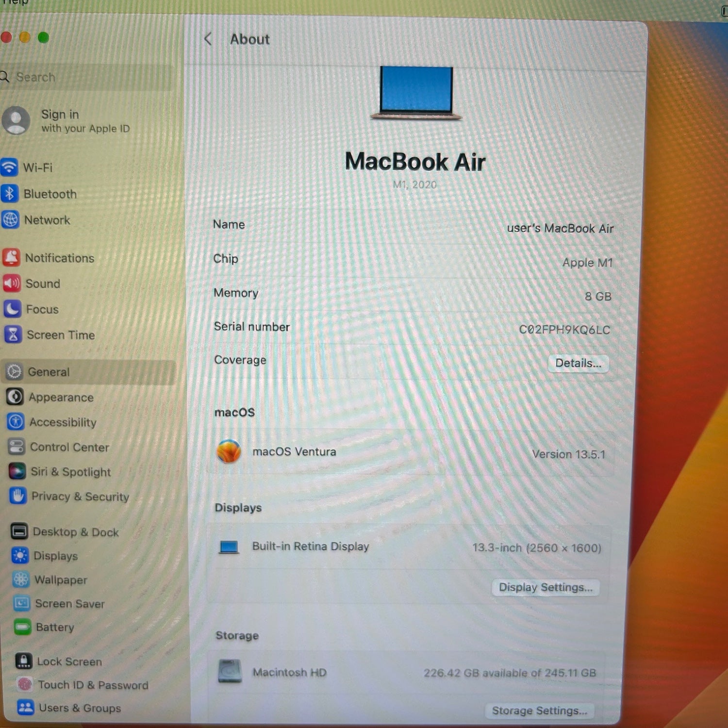Image resolution: width=728 pixels, height=728 pixels.
Task: Click the Focus moon icon
Action: click(x=12, y=309)
